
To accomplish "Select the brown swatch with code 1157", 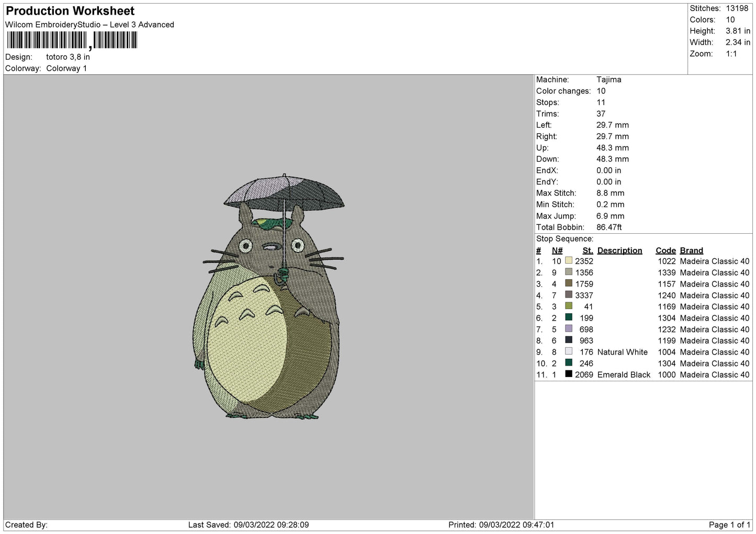I will pos(569,283).
